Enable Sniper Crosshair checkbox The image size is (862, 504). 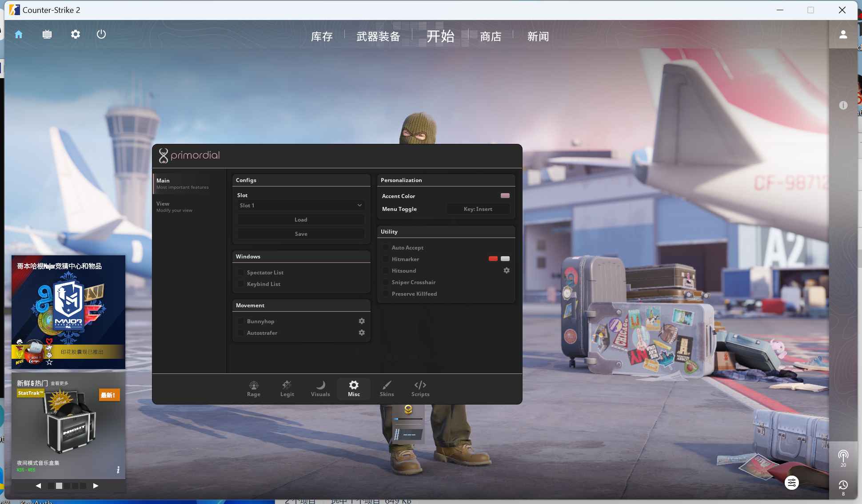coord(385,282)
